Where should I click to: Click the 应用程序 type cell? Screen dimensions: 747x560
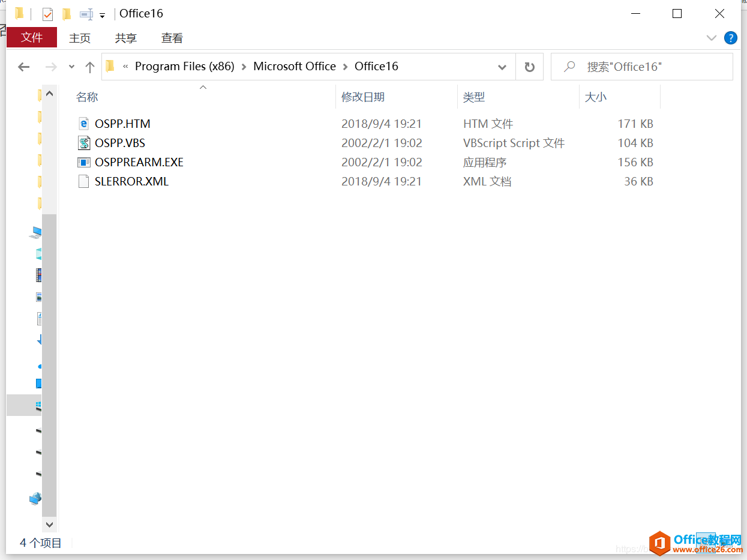pyautogui.click(x=485, y=162)
